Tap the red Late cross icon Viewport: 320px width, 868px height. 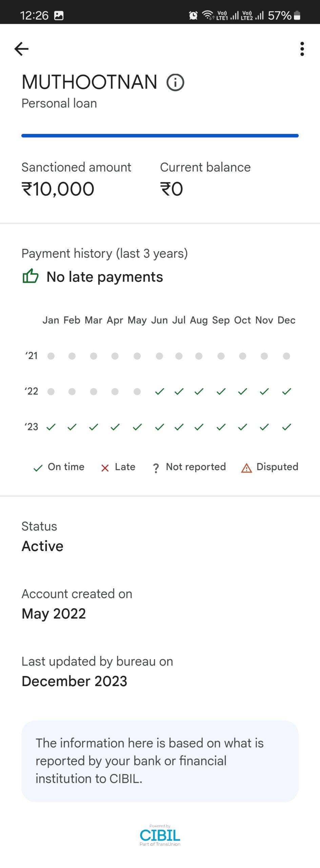(x=105, y=468)
